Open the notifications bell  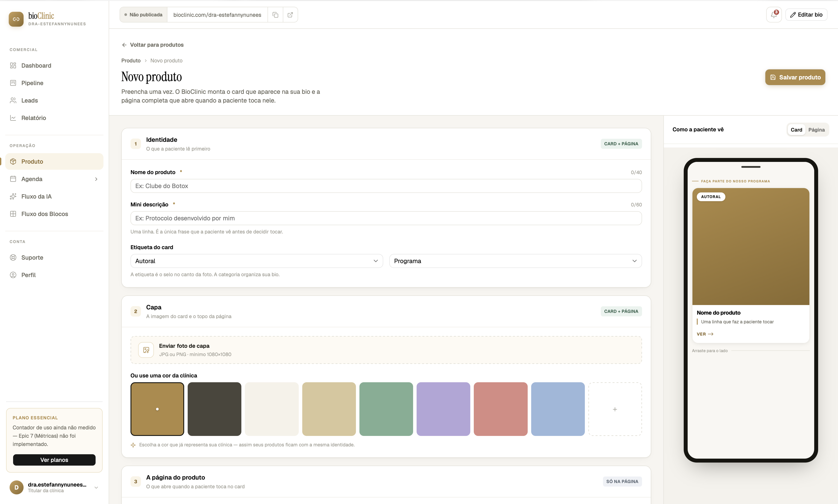[x=774, y=15]
